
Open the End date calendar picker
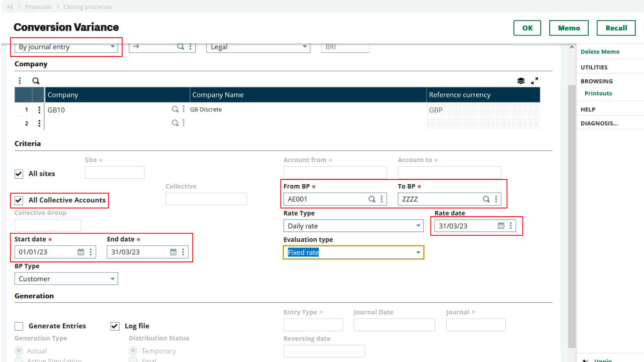pyautogui.click(x=173, y=252)
